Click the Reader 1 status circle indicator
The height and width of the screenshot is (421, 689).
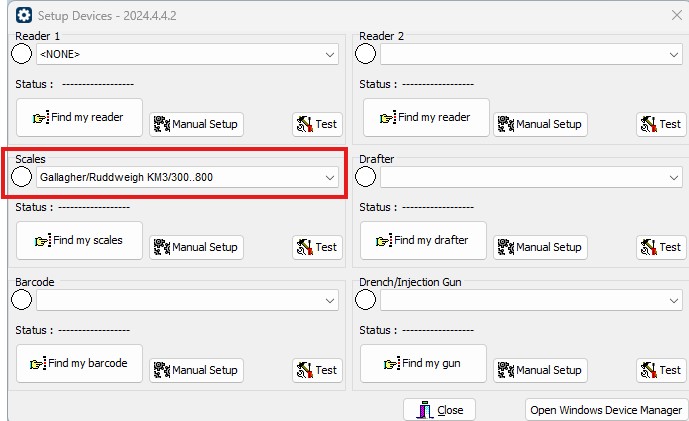(x=22, y=54)
